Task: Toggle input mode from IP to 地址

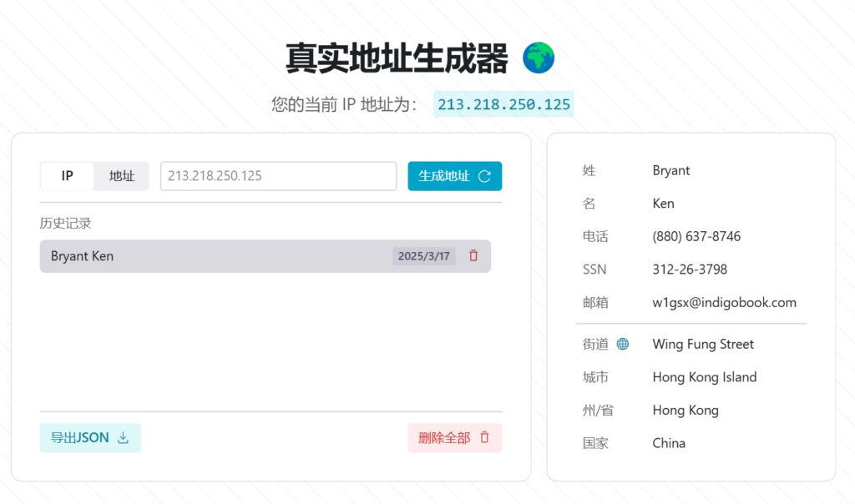Action: [x=121, y=176]
